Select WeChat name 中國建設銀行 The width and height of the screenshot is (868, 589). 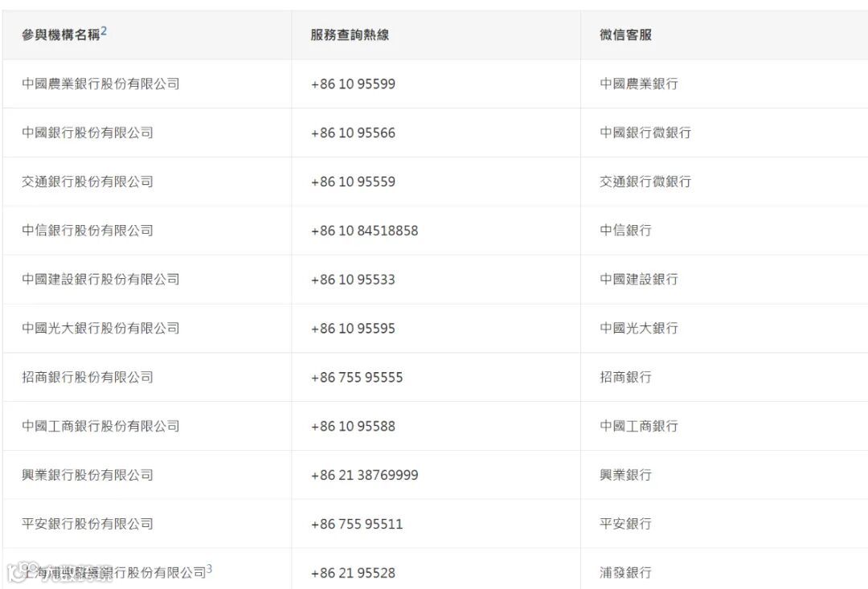(x=639, y=279)
